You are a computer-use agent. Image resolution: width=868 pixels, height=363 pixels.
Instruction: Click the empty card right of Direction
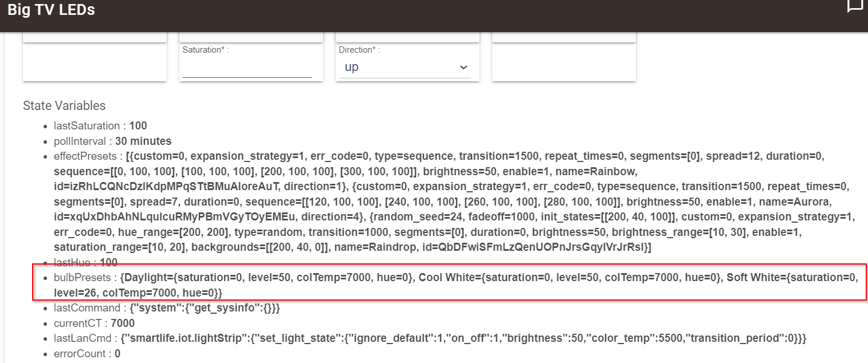[563, 62]
